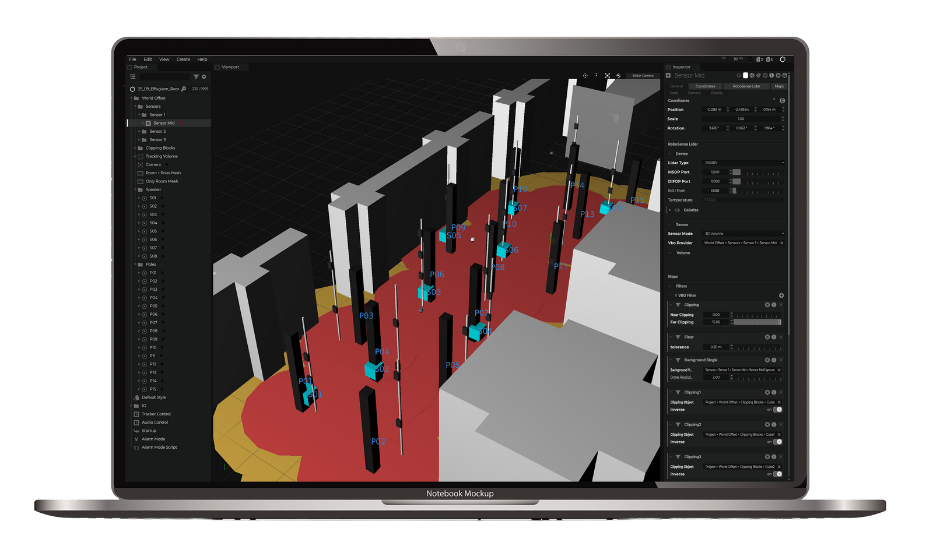Toggle the inverse switch for Clipping3

[x=777, y=474]
